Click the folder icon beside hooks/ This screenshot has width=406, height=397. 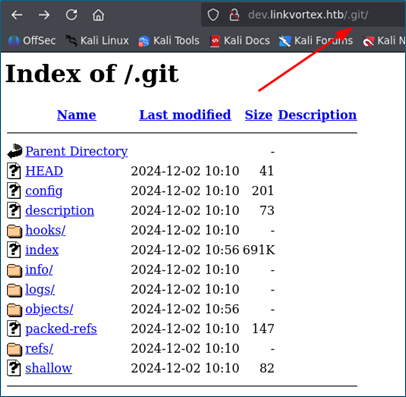click(x=14, y=231)
